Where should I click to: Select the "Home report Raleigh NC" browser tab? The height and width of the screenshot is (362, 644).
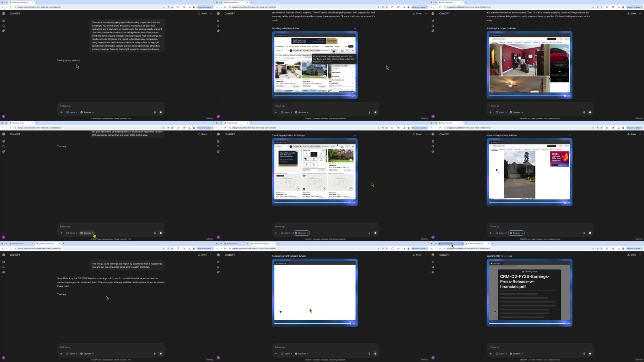(x=21, y=3)
